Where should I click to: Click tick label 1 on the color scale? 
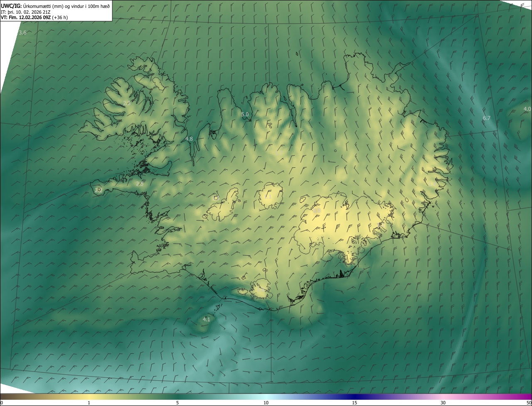point(89,403)
